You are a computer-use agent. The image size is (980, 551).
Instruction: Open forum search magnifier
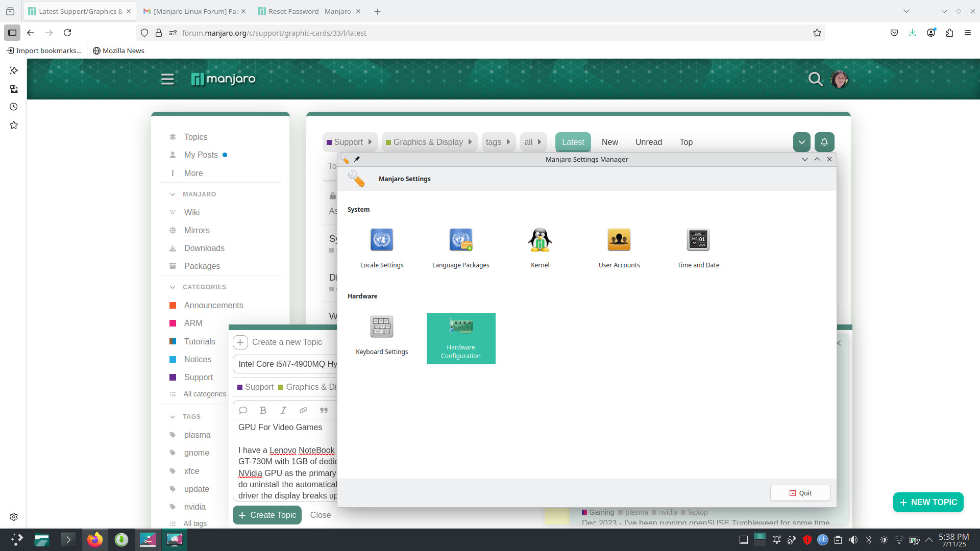tap(815, 79)
